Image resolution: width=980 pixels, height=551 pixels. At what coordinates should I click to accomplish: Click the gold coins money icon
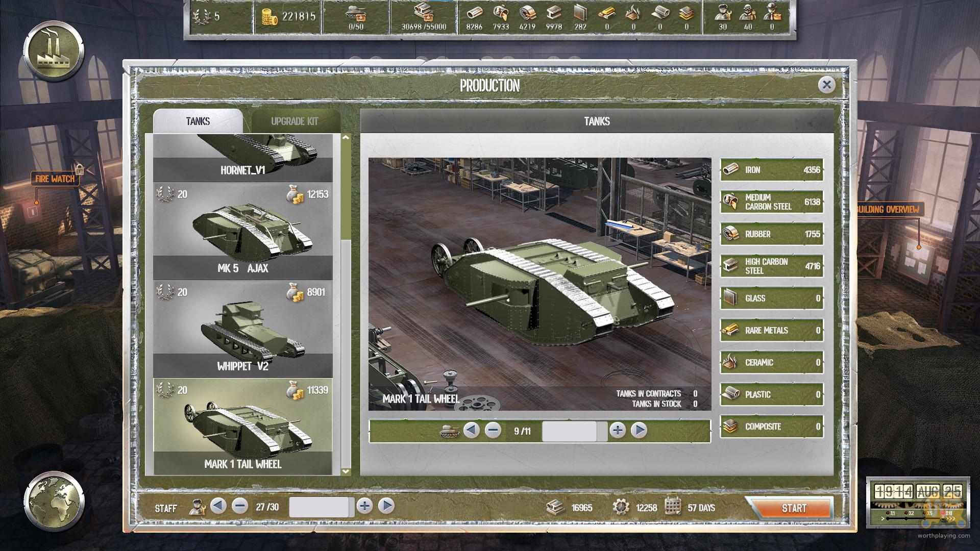pyautogui.click(x=269, y=17)
